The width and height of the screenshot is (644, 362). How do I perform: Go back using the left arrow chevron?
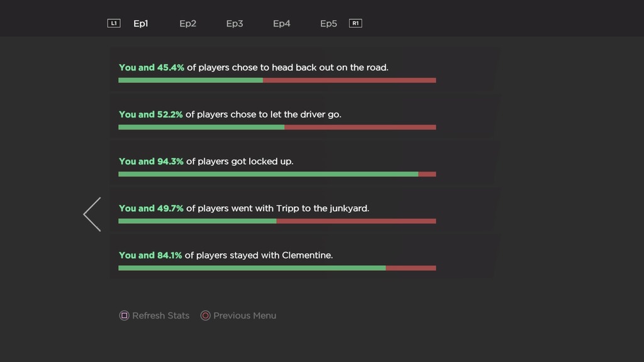coord(92,214)
